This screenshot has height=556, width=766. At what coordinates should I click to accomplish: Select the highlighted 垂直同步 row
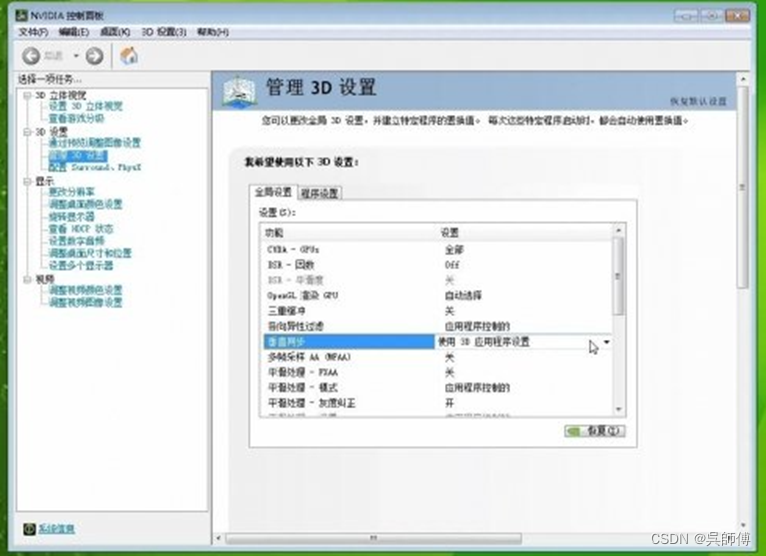pos(437,342)
